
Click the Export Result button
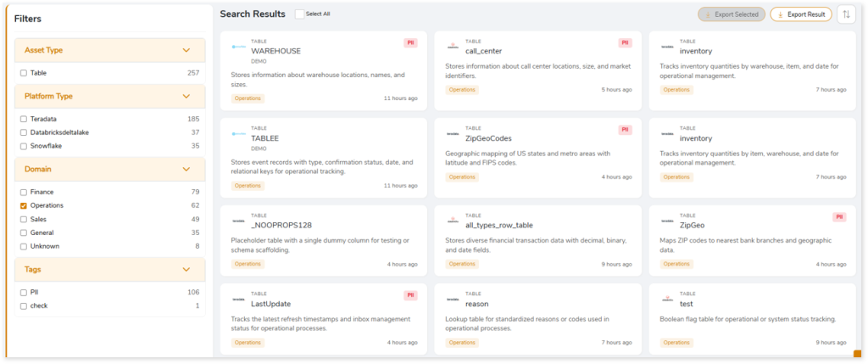(800, 14)
